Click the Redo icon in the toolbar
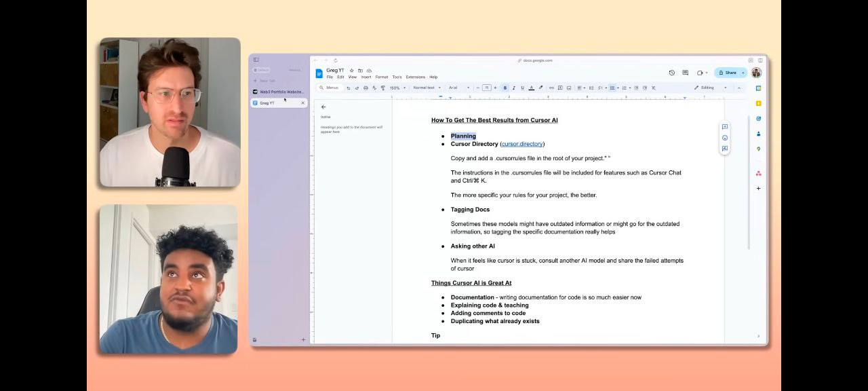 (357, 88)
